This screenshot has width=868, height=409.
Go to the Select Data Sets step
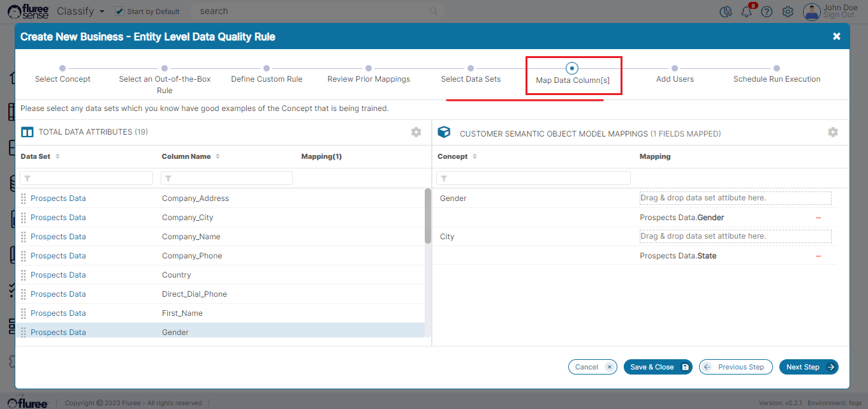[471, 68]
